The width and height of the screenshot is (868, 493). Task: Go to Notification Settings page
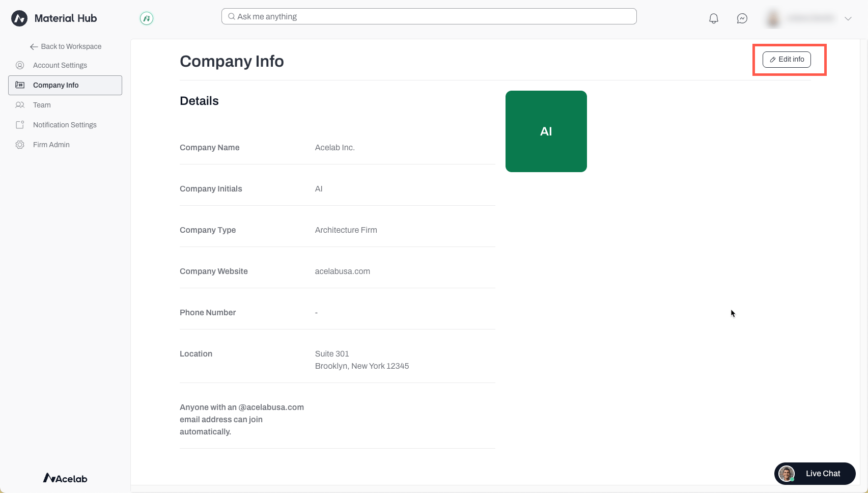point(65,125)
